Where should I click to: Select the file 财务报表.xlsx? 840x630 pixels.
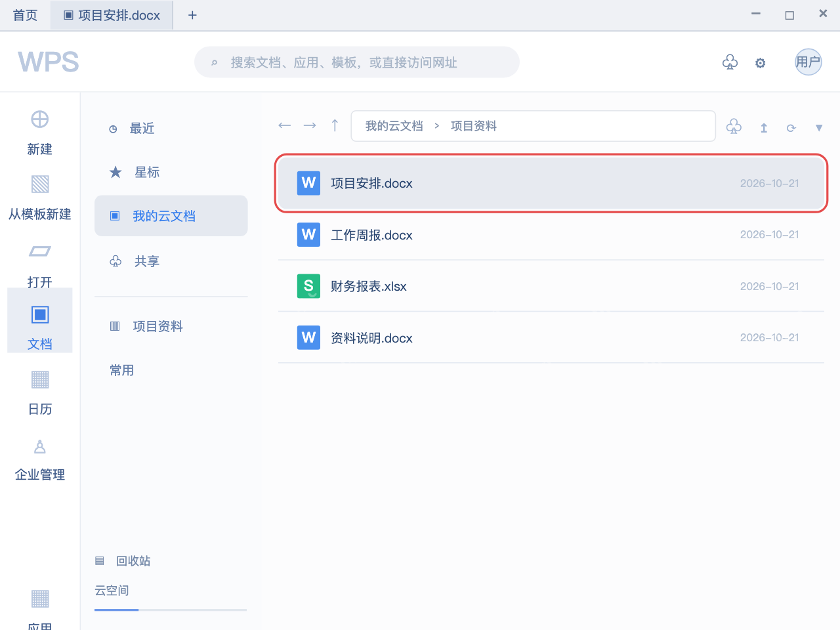pyautogui.click(x=551, y=286)
